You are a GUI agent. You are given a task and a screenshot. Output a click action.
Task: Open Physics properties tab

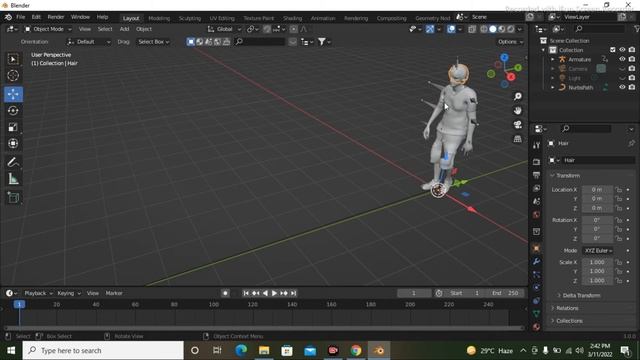pyautogui.click(x=537, y=287)
